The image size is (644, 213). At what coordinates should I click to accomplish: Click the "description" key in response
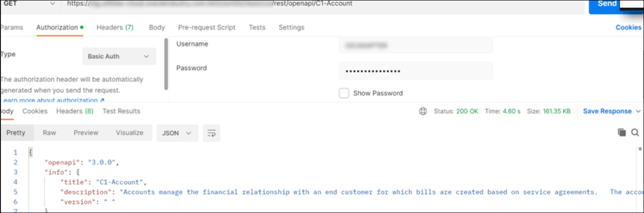87,192
